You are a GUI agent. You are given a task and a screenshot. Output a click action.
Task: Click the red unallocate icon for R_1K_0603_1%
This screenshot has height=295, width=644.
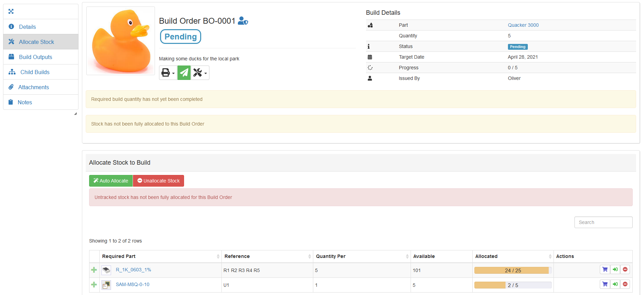coord(625,270)
